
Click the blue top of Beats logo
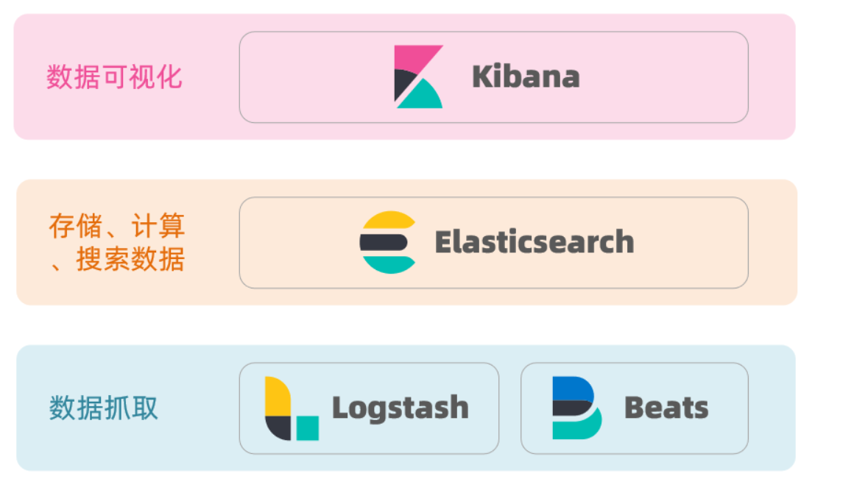[572, 388]
